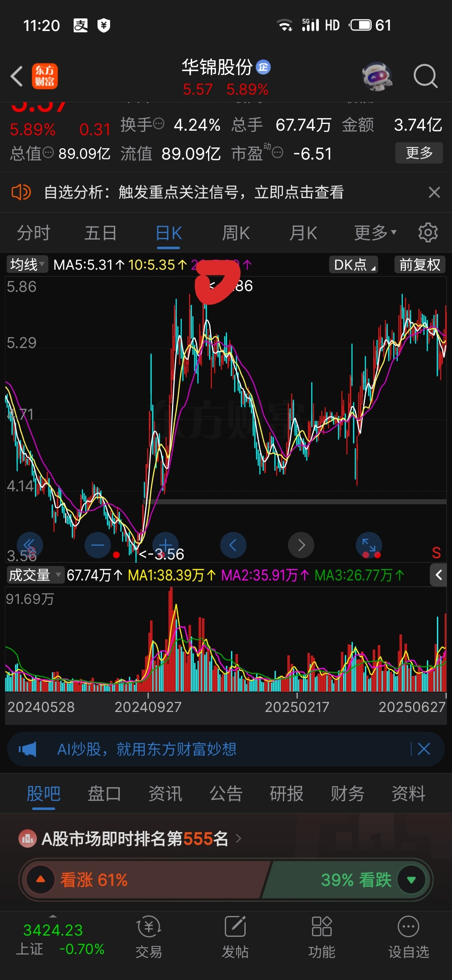This screenshot has height=980, width=452.
Task: Go back using the left chevron arrow
Action: coord(17,76)
